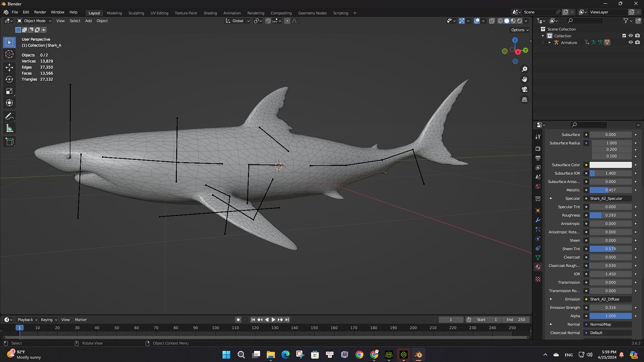
Task: Open the Particles properties tab
Action: click(538, 229)
